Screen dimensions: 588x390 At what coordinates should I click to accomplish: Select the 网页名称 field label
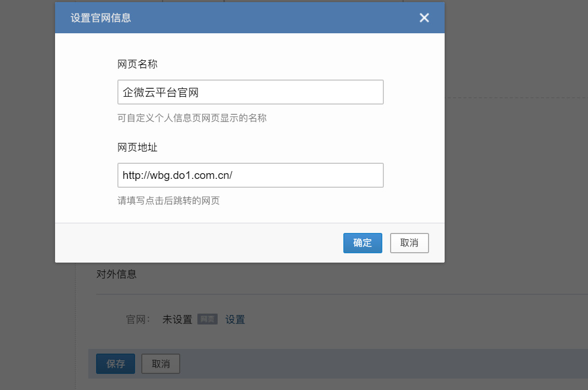pos(138,64)
